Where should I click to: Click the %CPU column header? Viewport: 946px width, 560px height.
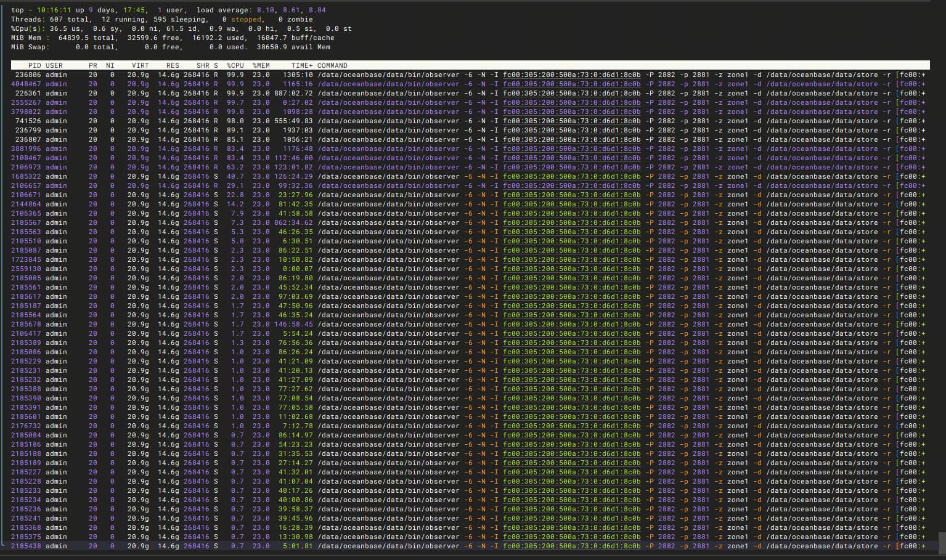235,65
